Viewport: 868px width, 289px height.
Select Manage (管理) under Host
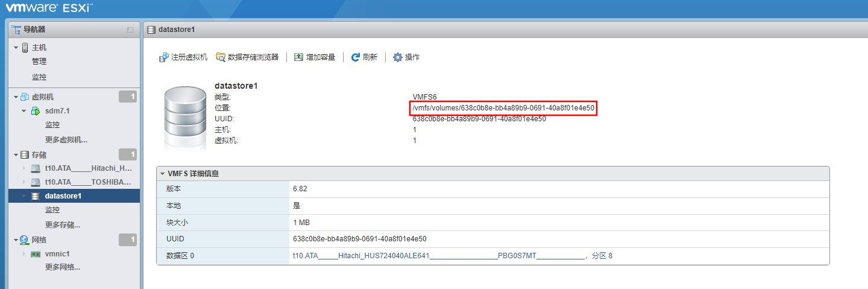click(39, 62)
